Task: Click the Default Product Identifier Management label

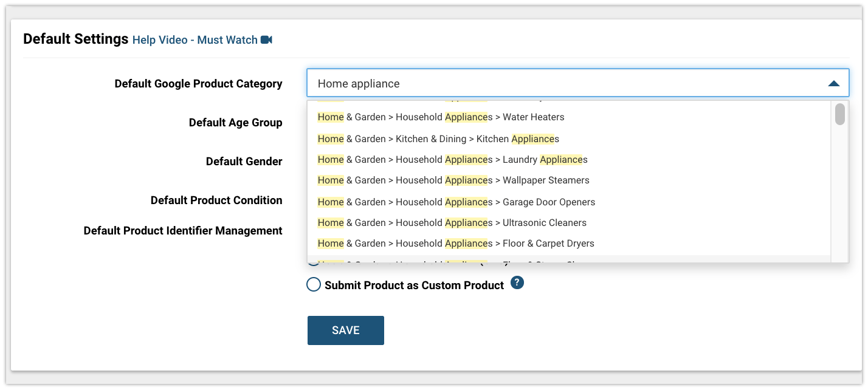Action: (x=183, y=231)
